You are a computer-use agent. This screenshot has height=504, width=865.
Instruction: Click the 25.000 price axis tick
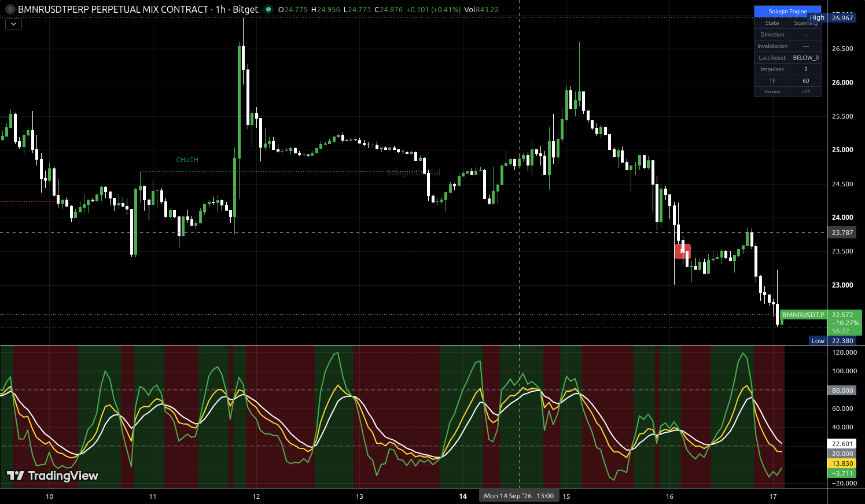[x=842, y=150]
